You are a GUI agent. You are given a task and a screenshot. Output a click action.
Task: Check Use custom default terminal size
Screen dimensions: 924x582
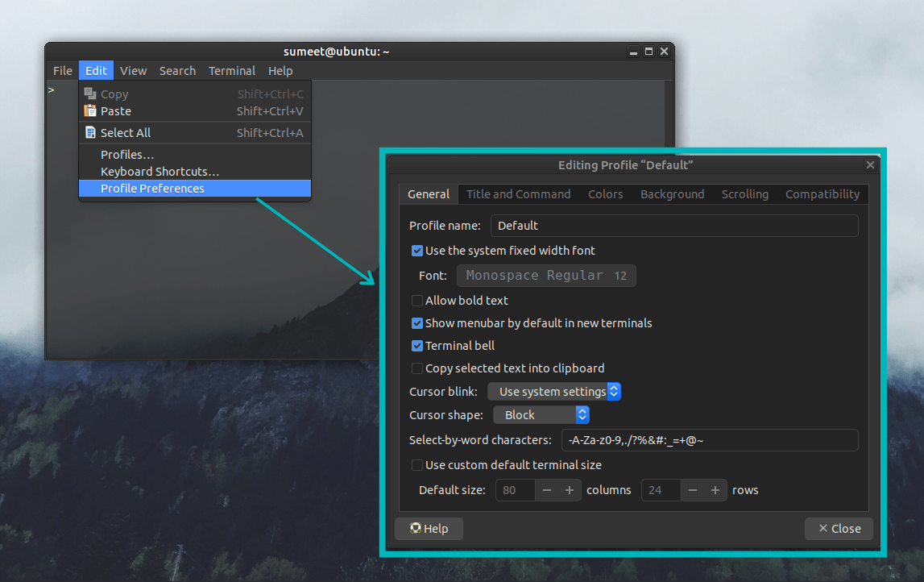416,465
